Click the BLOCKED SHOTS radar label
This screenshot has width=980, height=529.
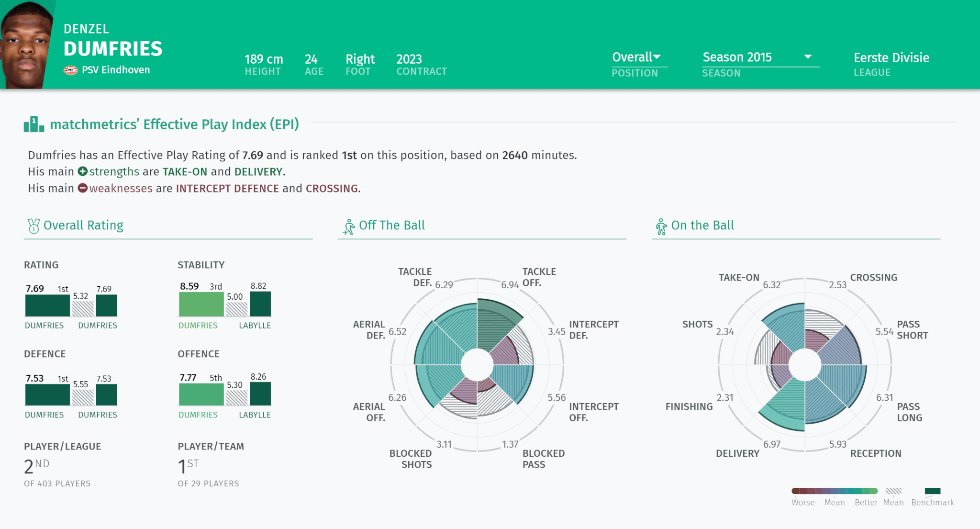click(x=411, y=459)
